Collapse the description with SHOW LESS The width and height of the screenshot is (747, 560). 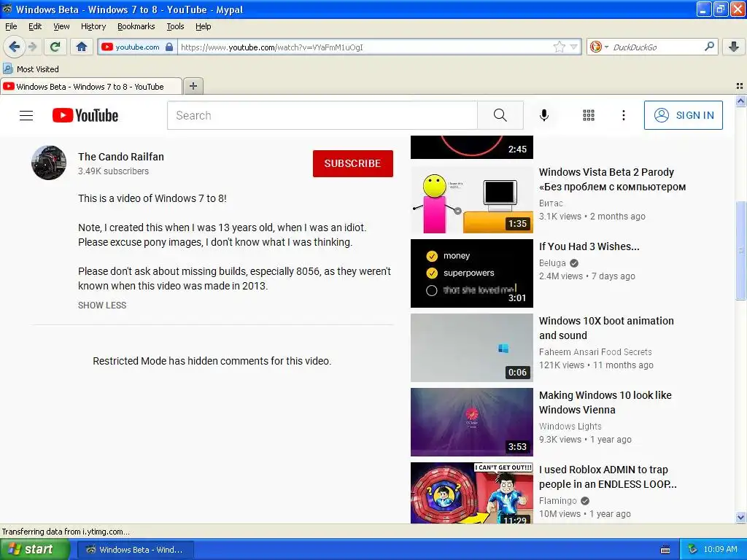[x=102, y=306]
